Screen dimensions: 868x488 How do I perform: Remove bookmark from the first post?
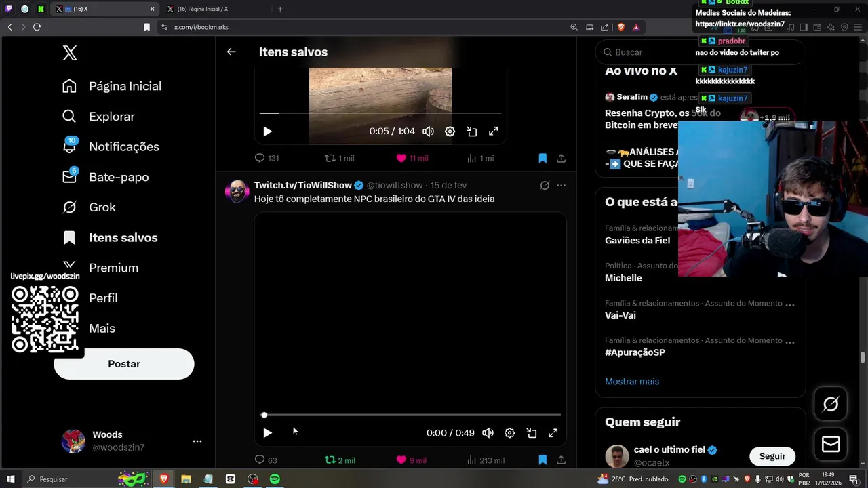point(542,158)
